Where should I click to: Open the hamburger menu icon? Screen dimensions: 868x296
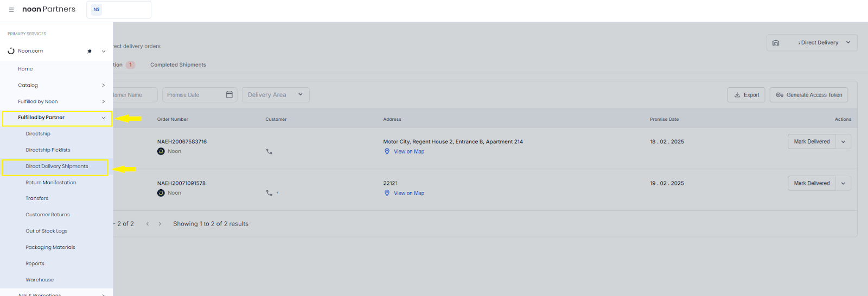11,10
